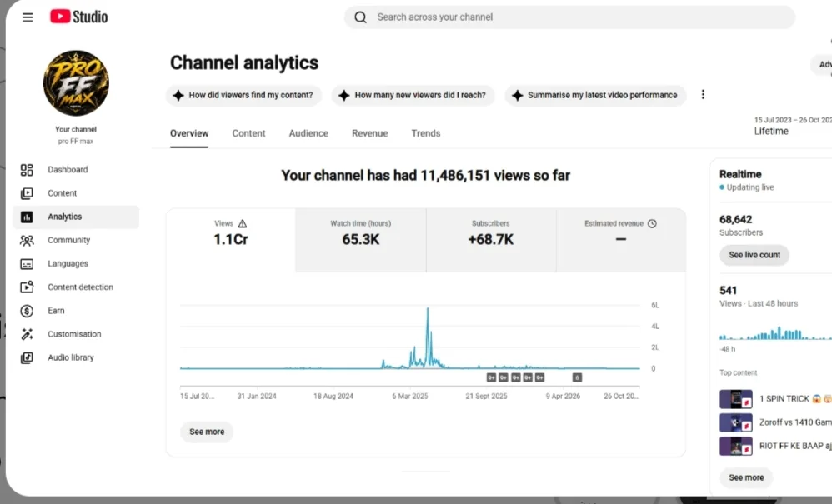This screenshot has height=504, width=832.
Task: Open the pro FF max channel avatar
Action: coord(76,83)
